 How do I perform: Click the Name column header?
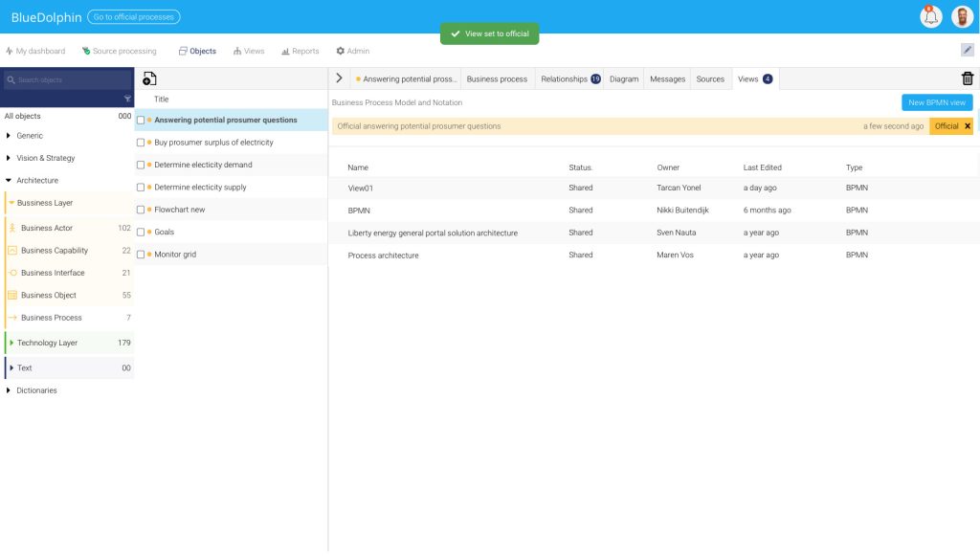pyautogui.click(x=358, y=167)
